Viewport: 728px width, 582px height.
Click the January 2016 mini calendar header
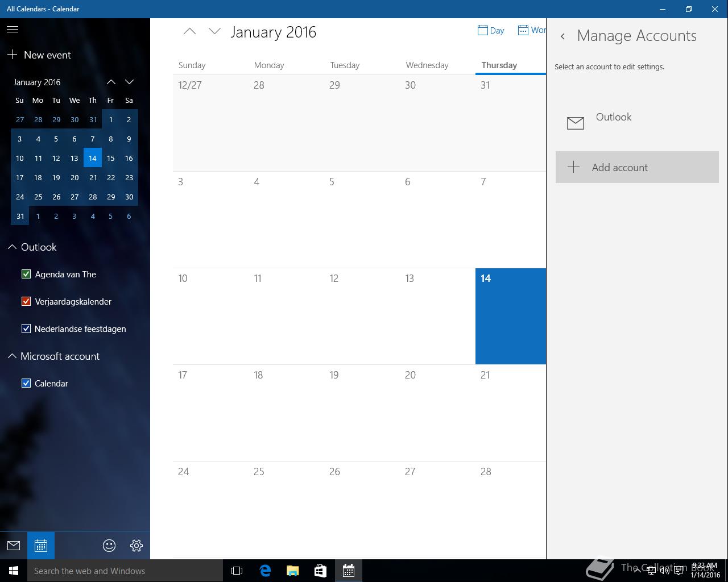tap(37, 82)
